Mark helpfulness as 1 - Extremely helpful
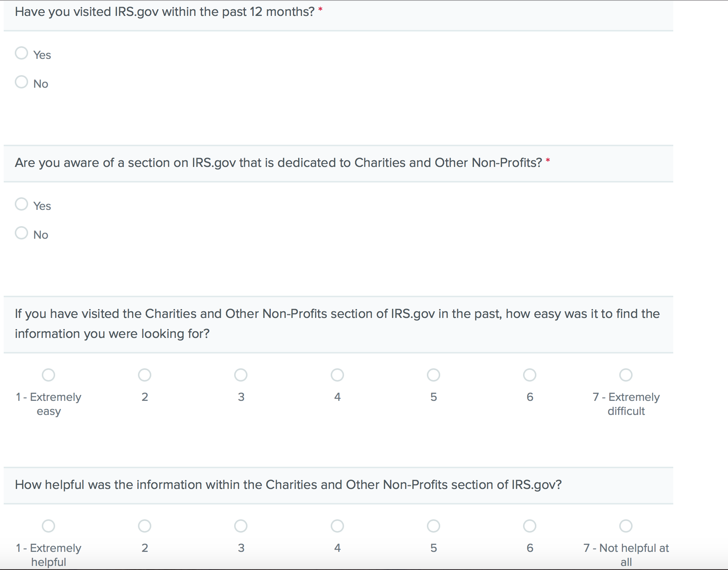The height and width of the screenshot is (570, 728). click(48, 526)
